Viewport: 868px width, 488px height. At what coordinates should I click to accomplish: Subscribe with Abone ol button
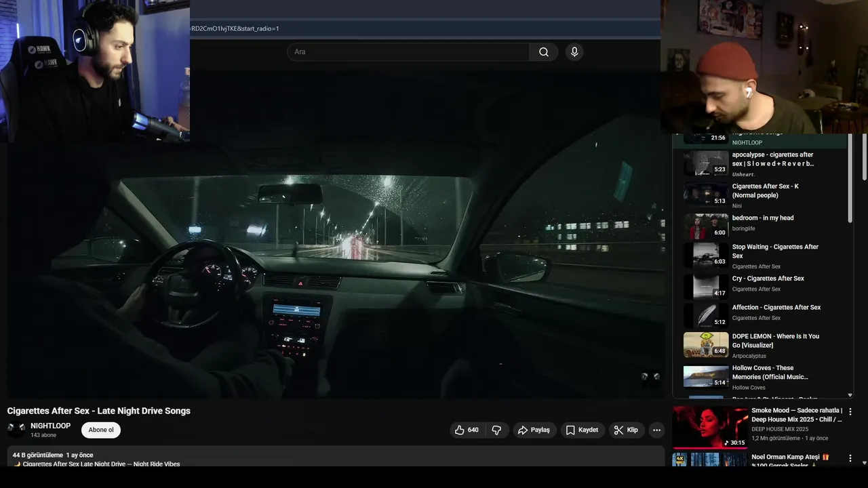[101, 430]
